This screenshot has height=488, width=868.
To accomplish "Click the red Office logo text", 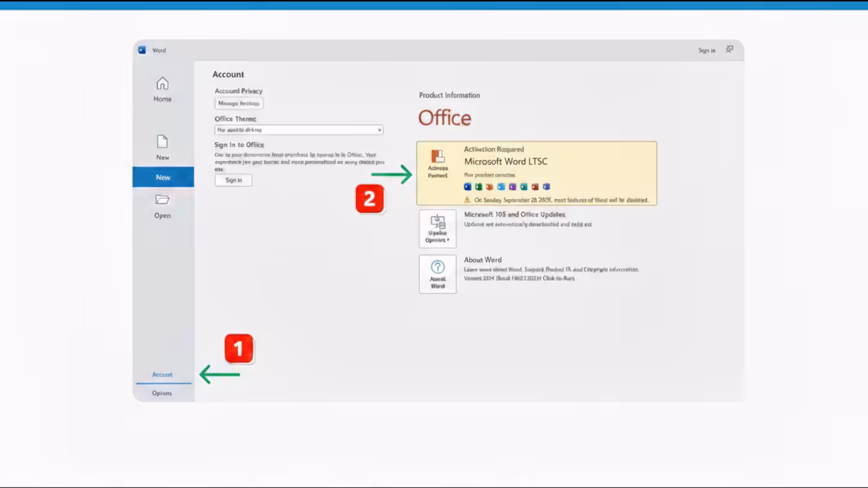I will click(x=445, y=117).
